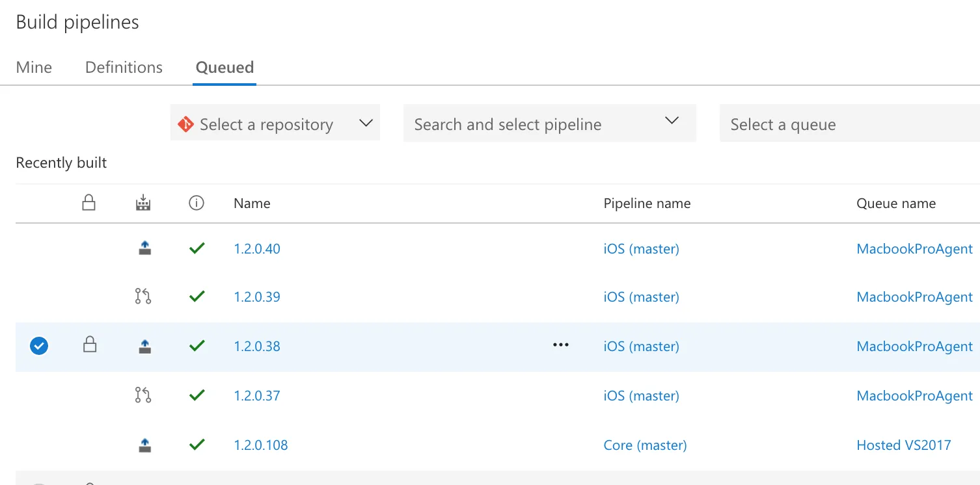The height and width of the screenshot is (485, 980).
Task: Click the upload trigger icon for build 1.2.0.40
Action: coord(144,248)
